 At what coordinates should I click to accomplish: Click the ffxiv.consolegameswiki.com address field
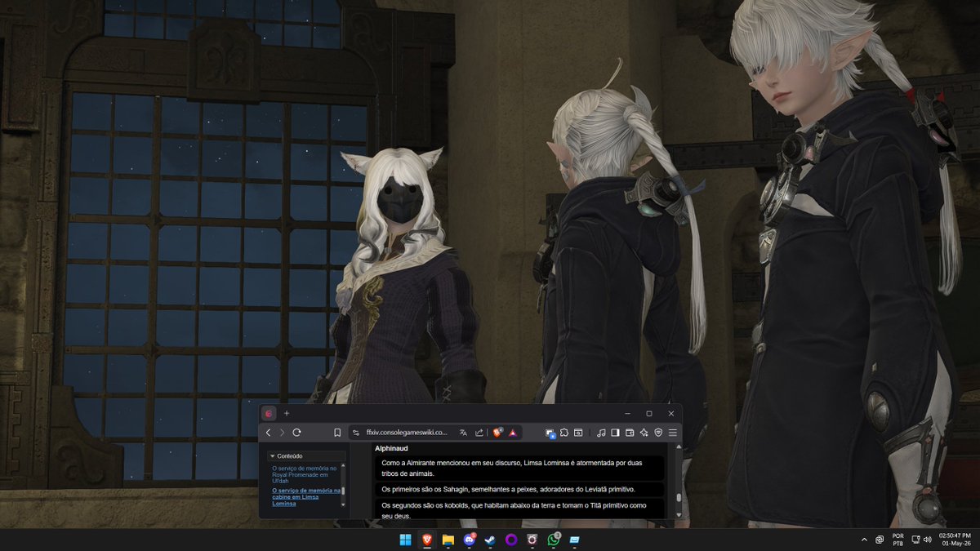point(407,433)
